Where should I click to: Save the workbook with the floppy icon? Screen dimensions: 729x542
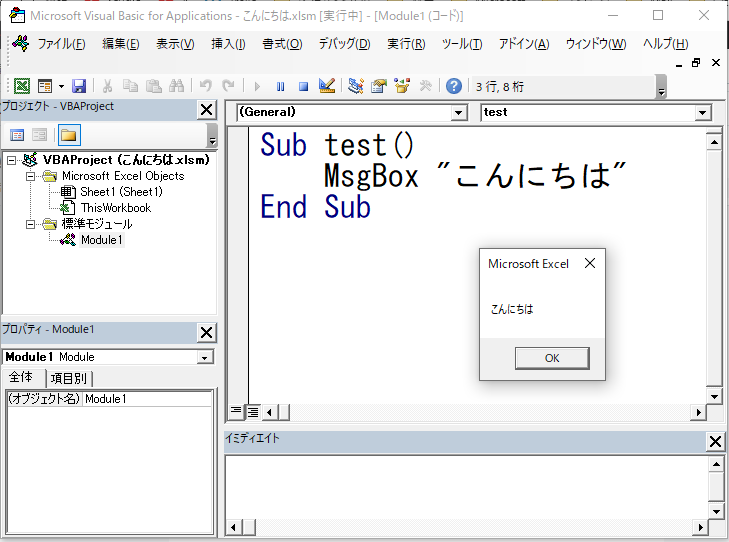coord(79,86)
